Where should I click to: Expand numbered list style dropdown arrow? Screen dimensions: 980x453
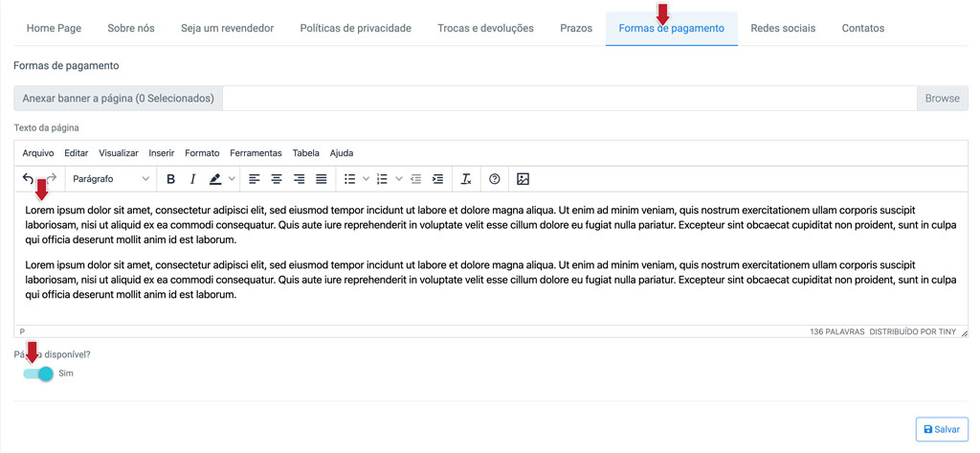399,179
